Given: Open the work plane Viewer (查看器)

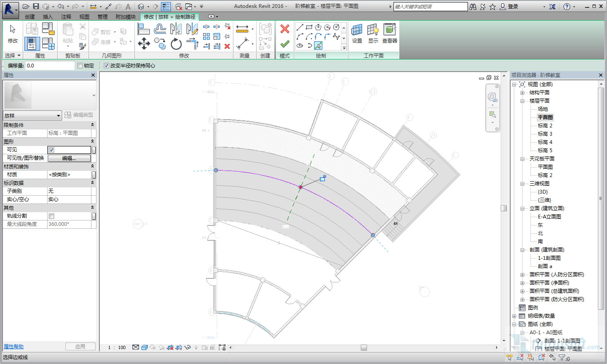Looking at the screenshot, I should coord(389,33).
